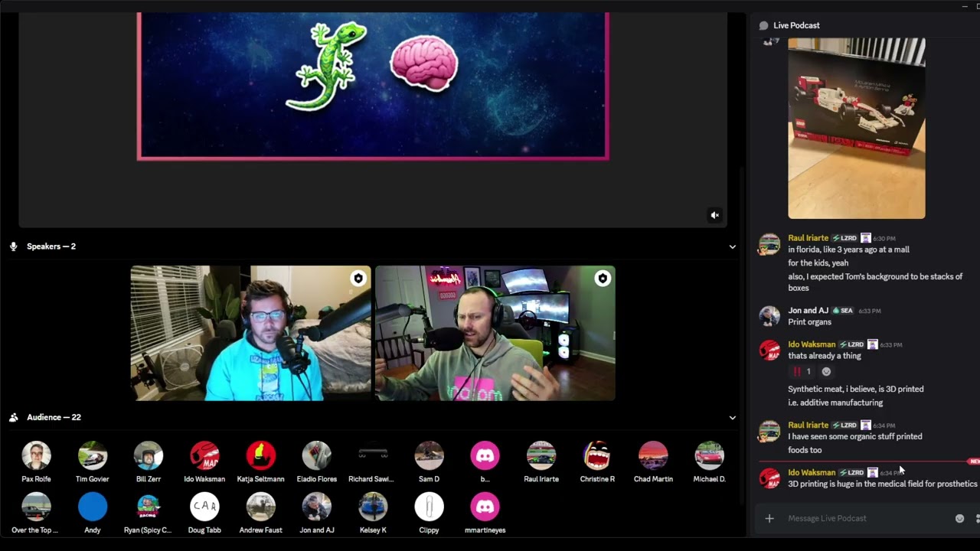Screen dimensions: 980x551
Task: Click the LZRD tag on Ido's 6:33 PM message
Action: coord(851,344)
